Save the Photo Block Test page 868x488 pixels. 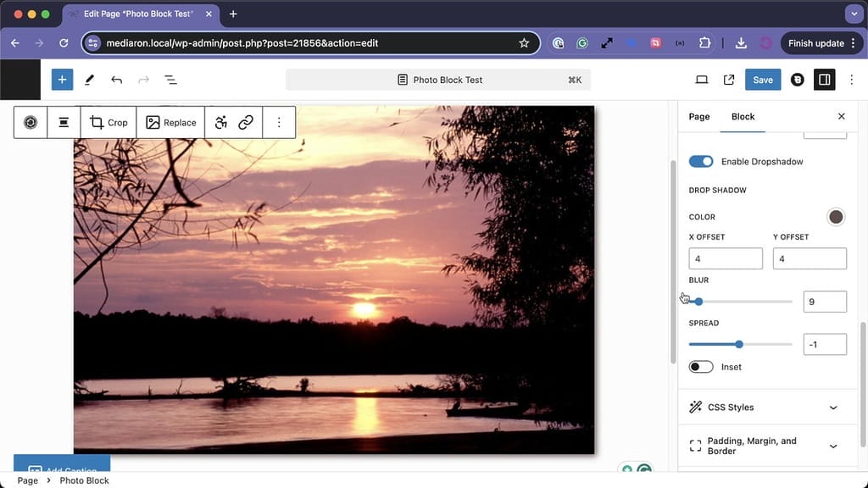point(762,79)
